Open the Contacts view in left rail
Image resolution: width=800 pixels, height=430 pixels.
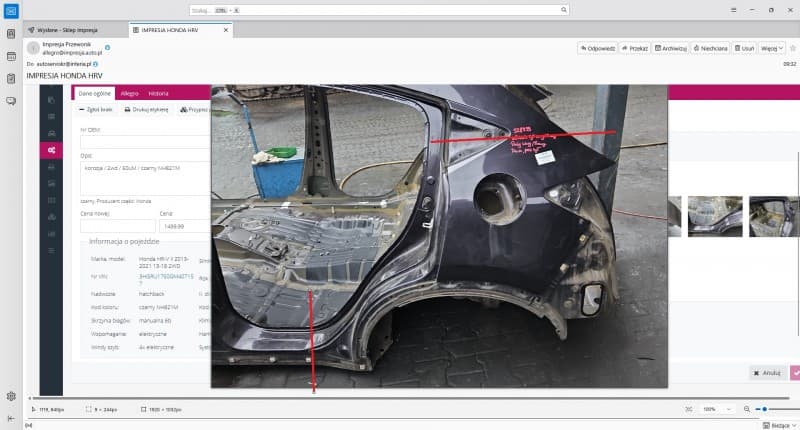pyautogui.click(x=11, y=34)
